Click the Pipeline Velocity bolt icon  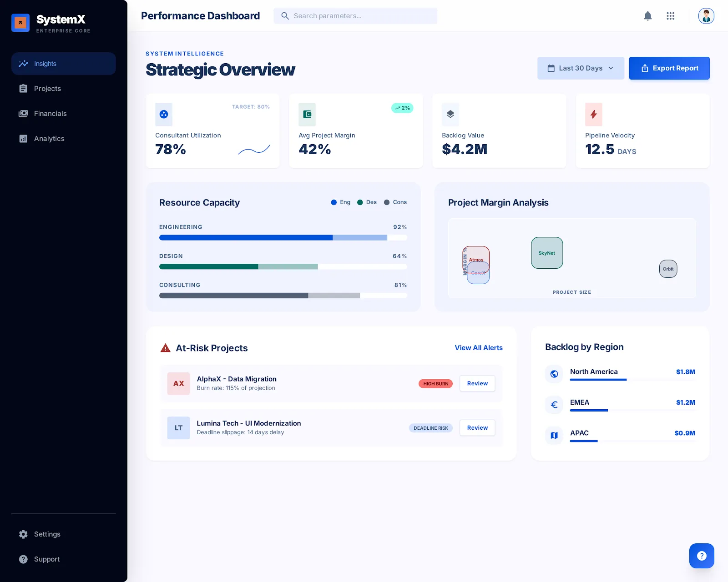(x=594, y=115)
